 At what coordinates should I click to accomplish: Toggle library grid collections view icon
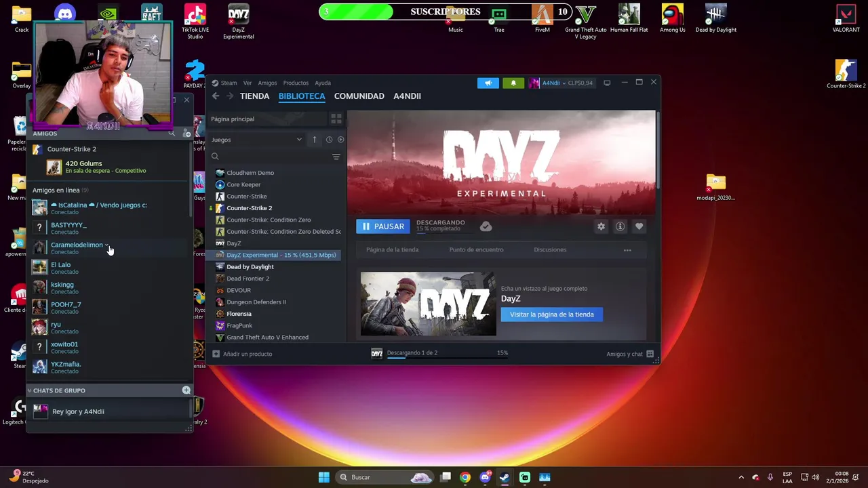[336, 119]
